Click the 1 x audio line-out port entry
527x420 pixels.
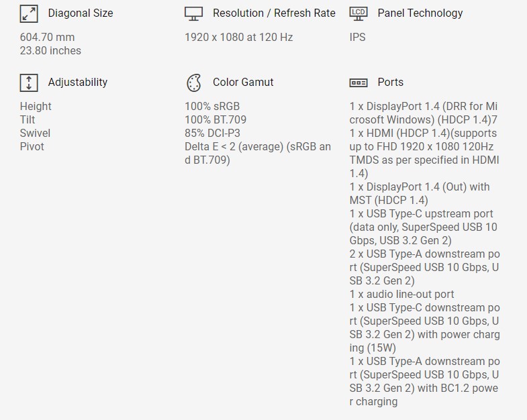(402, 294)
